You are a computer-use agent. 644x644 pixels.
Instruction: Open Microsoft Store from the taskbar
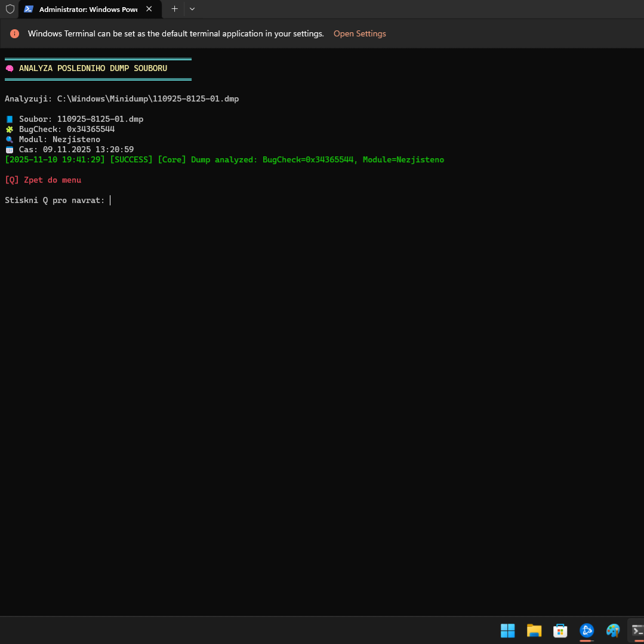coord(560,630)
